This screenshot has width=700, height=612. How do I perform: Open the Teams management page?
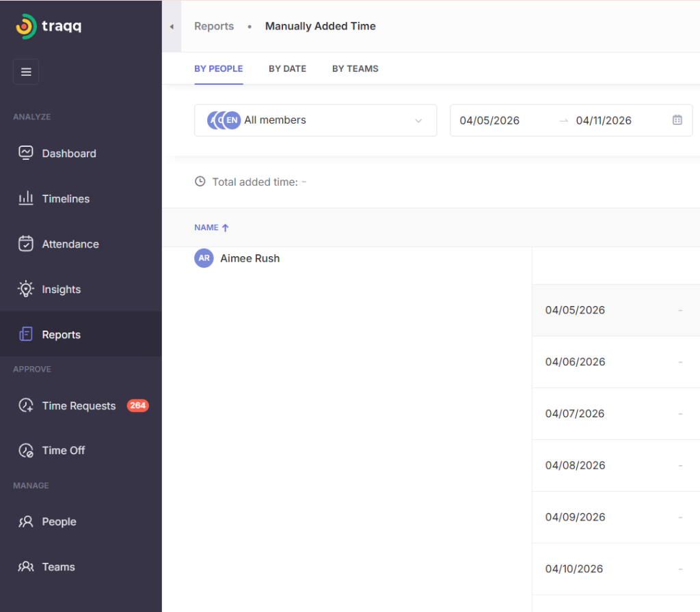(58, 567)
